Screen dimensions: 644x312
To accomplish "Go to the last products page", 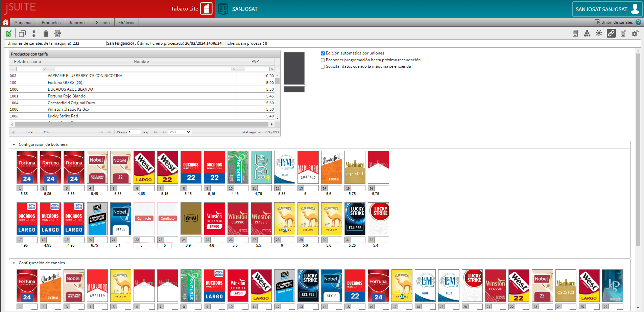I will point(164,132).
